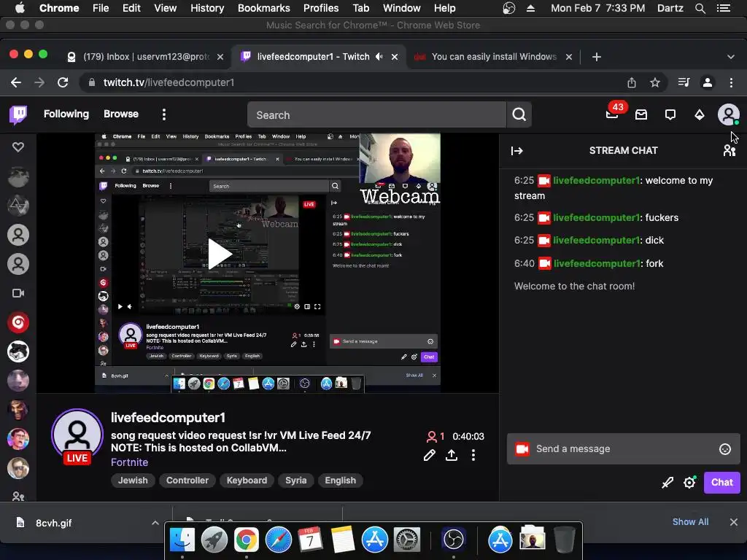The image size is (747, 560).
Task: Open a new Chrome tab
Action: (597, 57)
